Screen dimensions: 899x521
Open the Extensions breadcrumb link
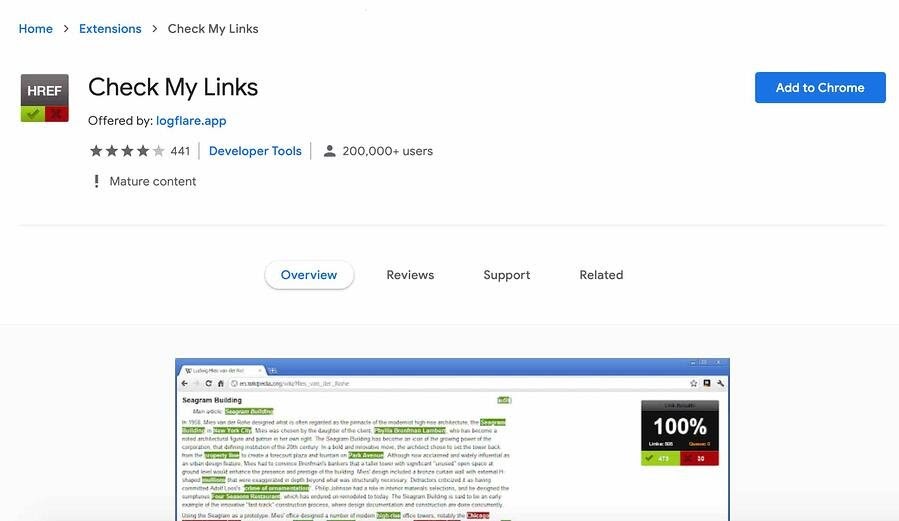[110, 29]
